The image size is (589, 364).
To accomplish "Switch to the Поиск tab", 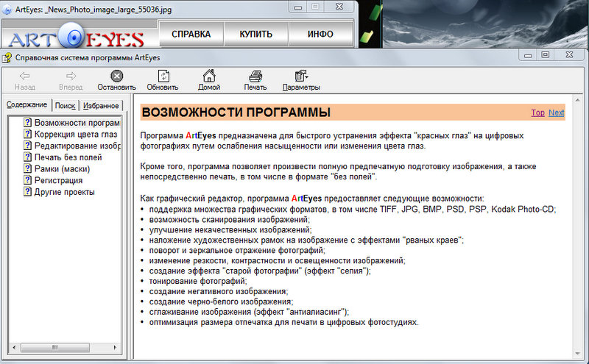I will click(x=65, y=106).
